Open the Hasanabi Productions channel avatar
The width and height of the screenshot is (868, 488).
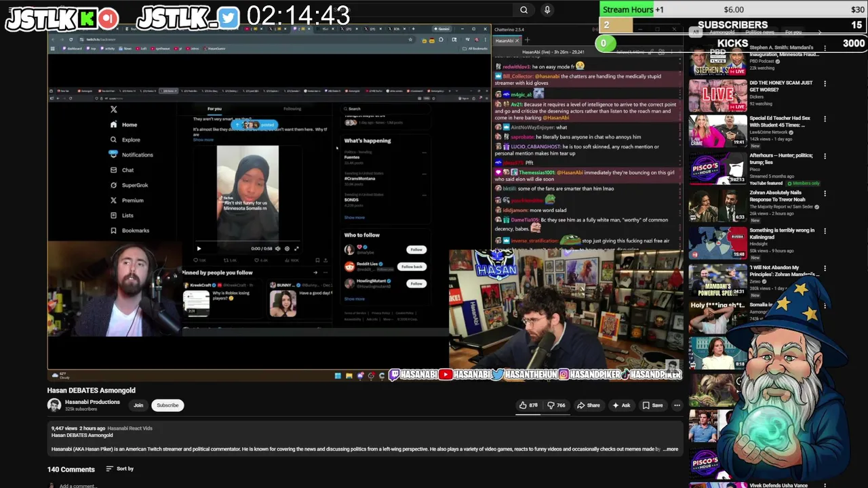pos(54,405)
